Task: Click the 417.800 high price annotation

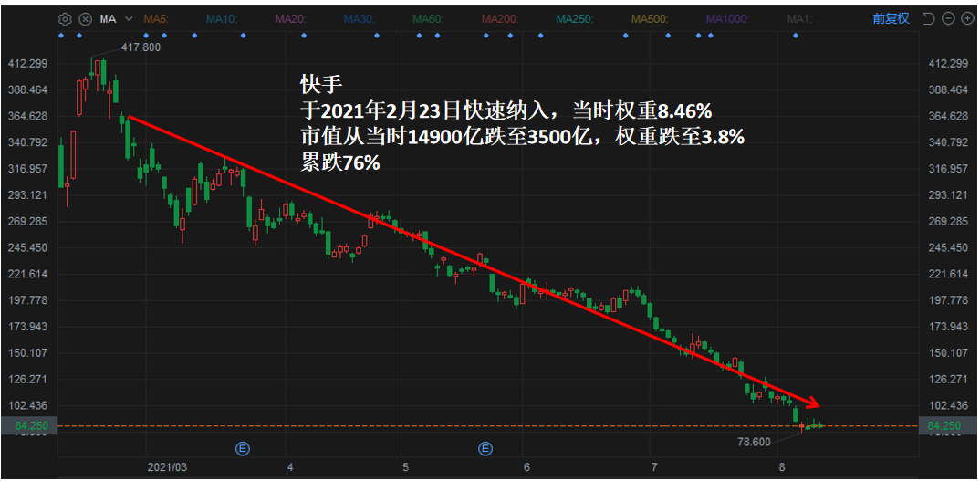Action: pyautogui.click(x=140, y=47)
